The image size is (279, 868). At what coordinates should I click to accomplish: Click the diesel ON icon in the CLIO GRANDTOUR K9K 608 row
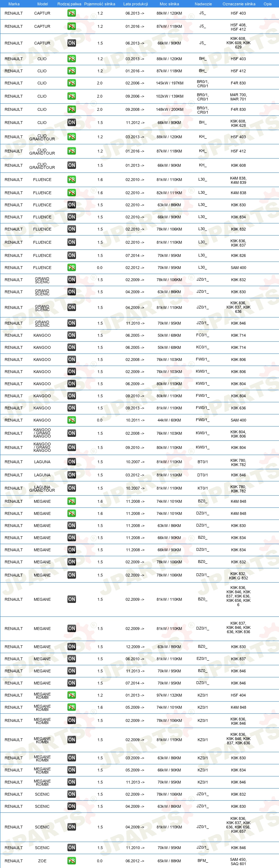71,165
